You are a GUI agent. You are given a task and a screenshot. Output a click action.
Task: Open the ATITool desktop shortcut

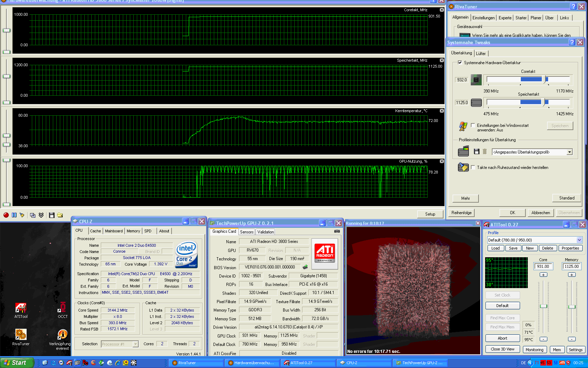tap(21, 311)
